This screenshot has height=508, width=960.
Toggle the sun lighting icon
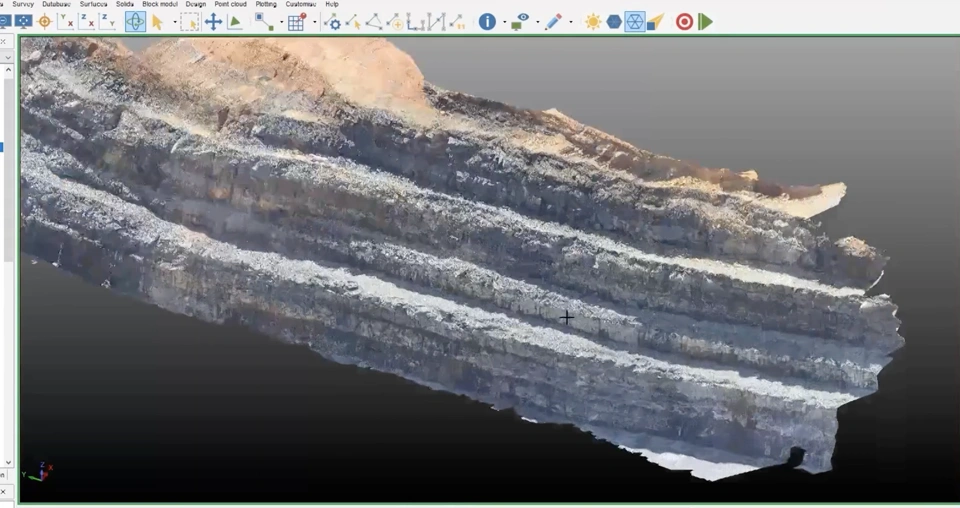pos(593,22)
